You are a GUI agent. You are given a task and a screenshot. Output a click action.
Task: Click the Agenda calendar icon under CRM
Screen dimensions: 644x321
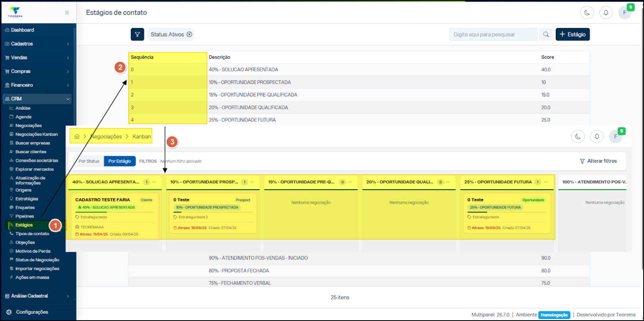pos(11,117)
